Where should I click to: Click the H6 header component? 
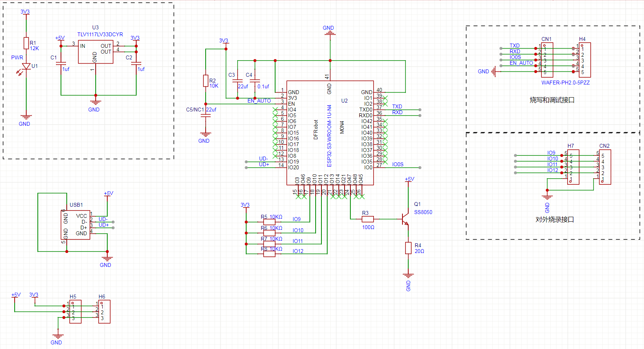pyautogui.click(x=104, y=312)
